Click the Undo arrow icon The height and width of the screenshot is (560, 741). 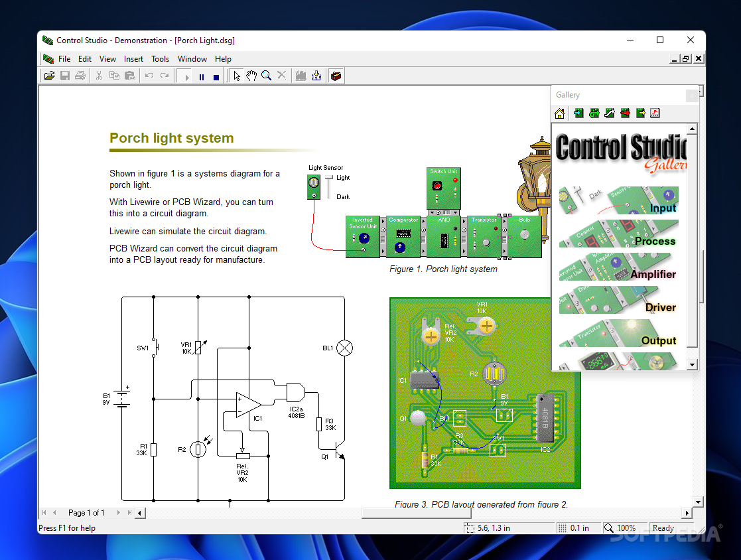(x=149, y=76)
